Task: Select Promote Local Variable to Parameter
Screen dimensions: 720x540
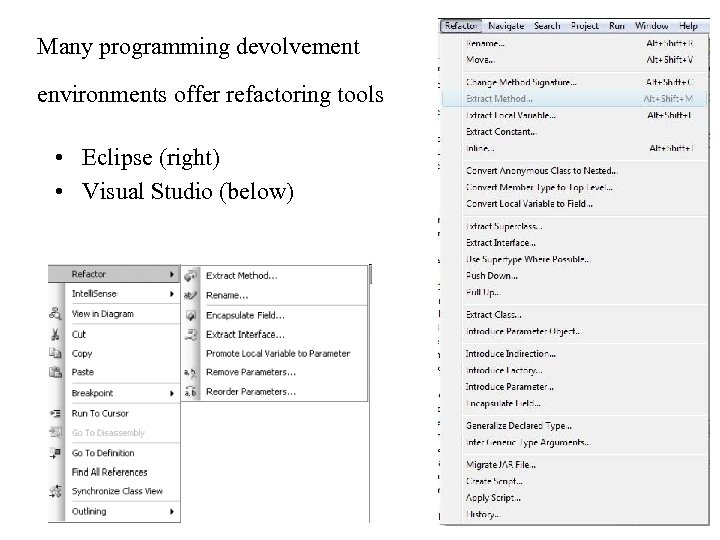Action: pyautogui.click(x=275, y=354)
